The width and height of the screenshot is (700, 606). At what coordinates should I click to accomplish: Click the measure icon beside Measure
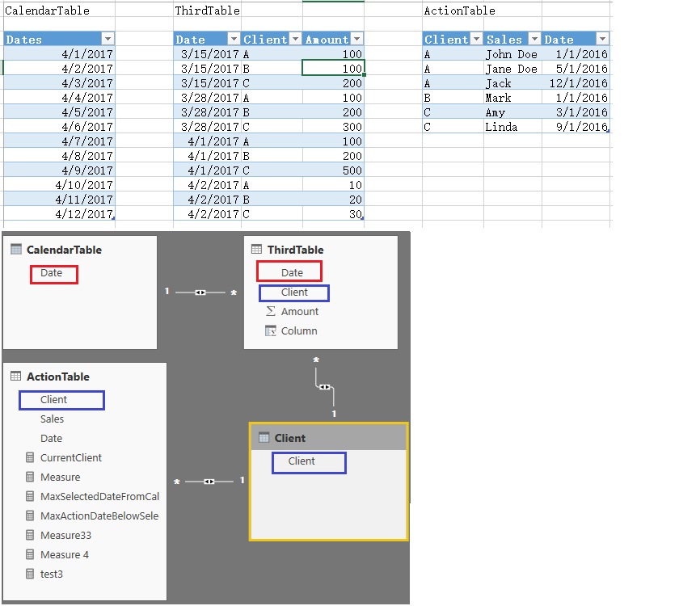click(30, 477)
